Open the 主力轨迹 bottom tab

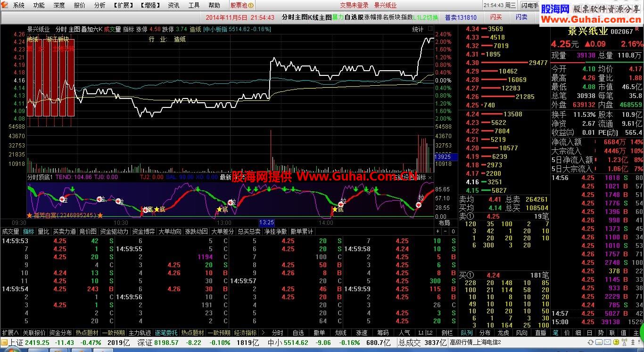tap(140, 333)
